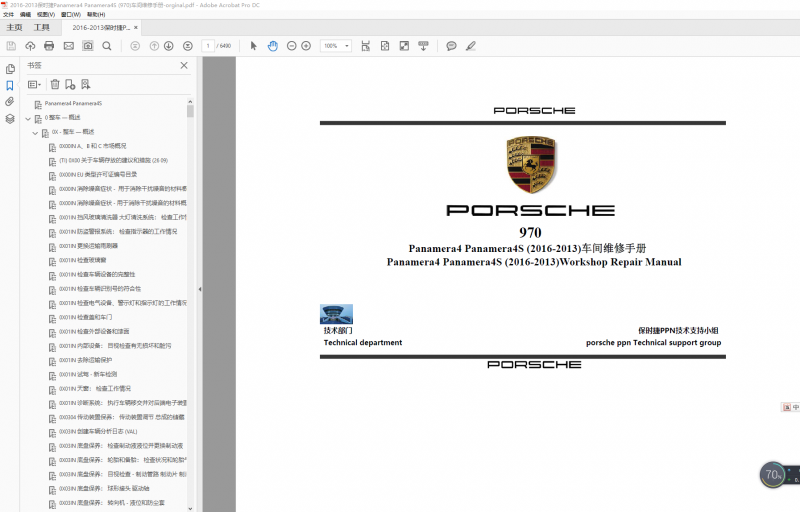Open bookmark '(TI) 关于车辆存放的建议和措施'
800x512 pixels.
pyautogui.click(x=113, y=161)
